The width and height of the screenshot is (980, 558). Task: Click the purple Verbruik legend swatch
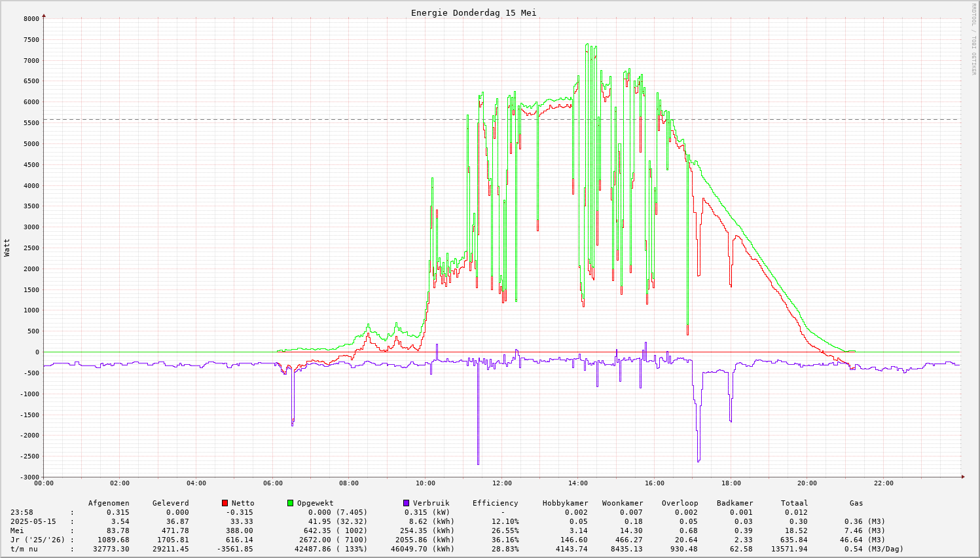(406, 503)
